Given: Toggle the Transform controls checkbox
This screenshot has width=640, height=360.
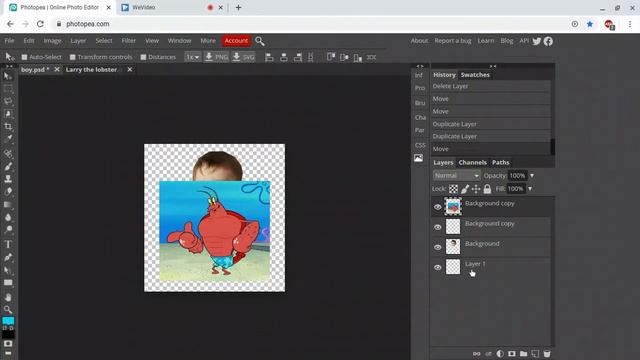Looking at the screenshot, I should [72, 57].
